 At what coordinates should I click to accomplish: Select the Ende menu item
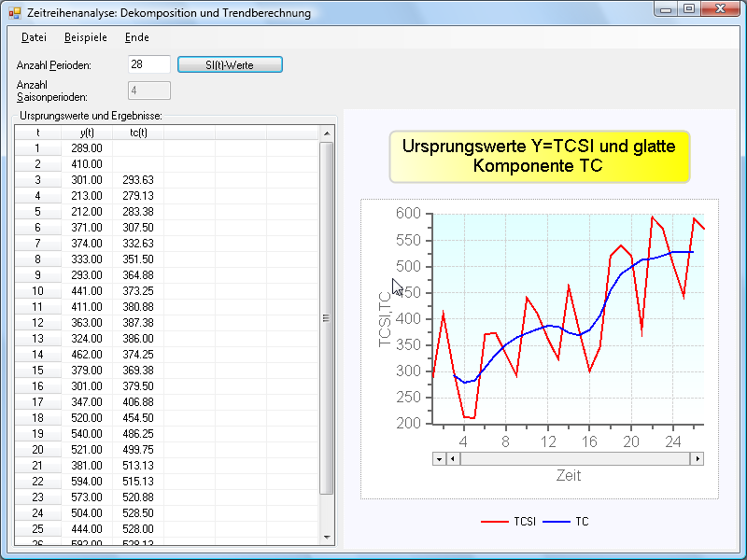(136, 37)
